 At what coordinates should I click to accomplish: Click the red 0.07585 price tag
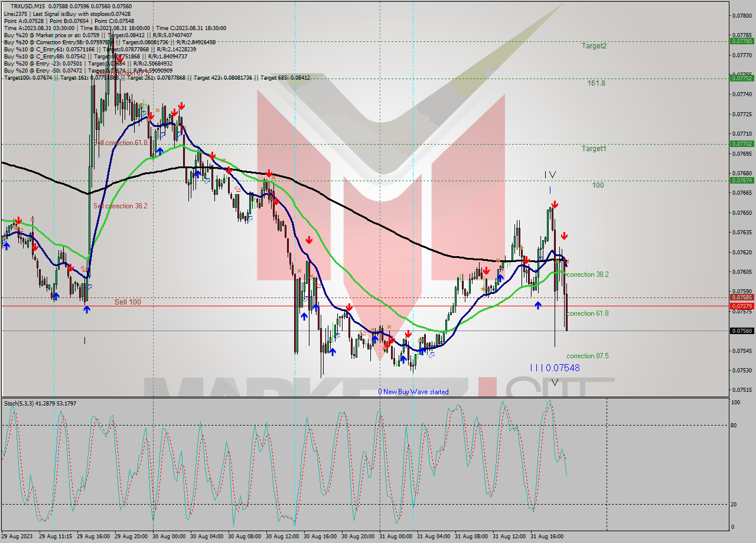742,297
